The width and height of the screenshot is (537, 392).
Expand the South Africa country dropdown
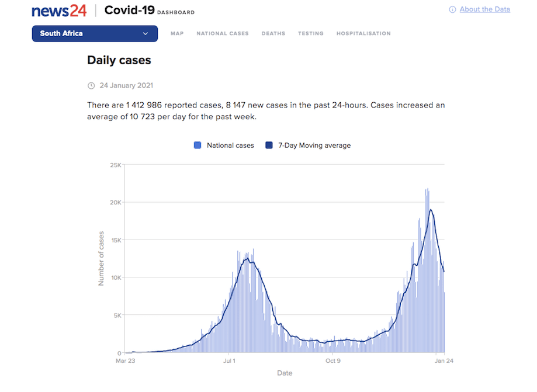click(94, 33)
